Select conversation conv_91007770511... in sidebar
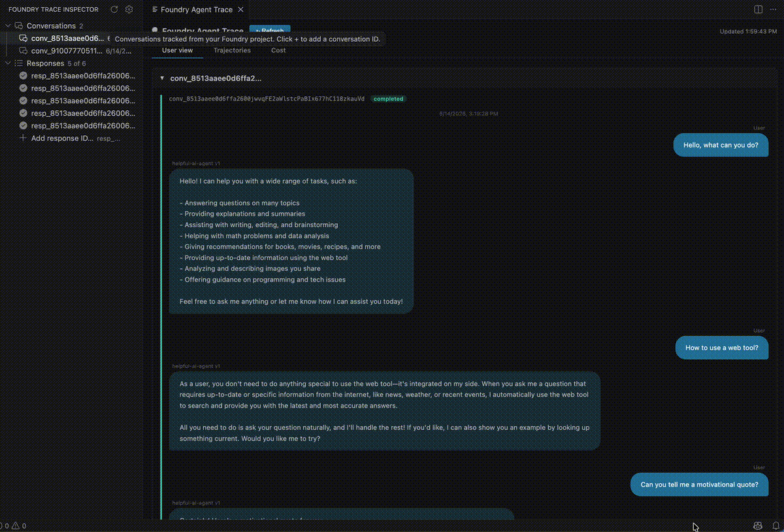This screenshot has width=784, height=532. 71,51
